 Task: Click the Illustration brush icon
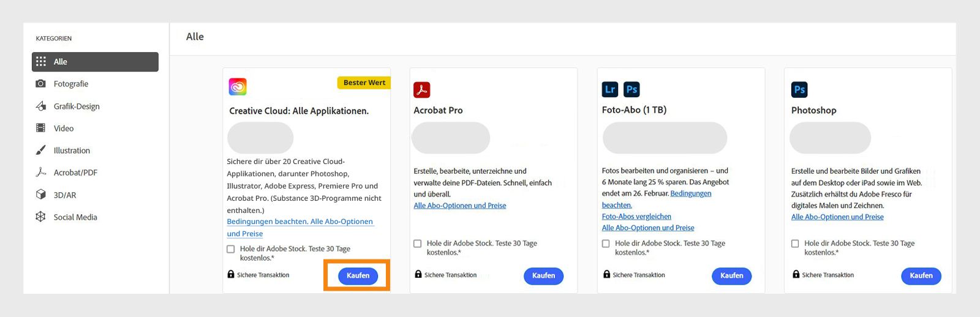coord(40,151)
